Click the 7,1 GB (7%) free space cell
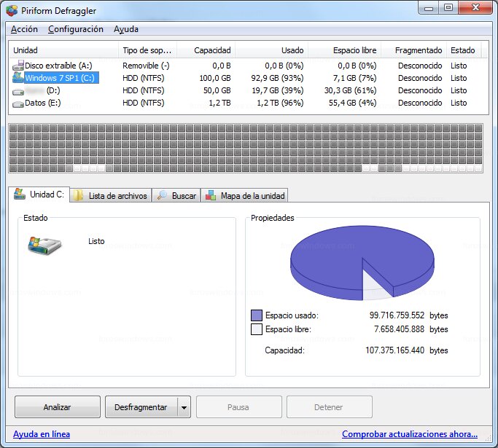This screenshot has width=498, height=448. pyautogui.click(x=355, y=78)
